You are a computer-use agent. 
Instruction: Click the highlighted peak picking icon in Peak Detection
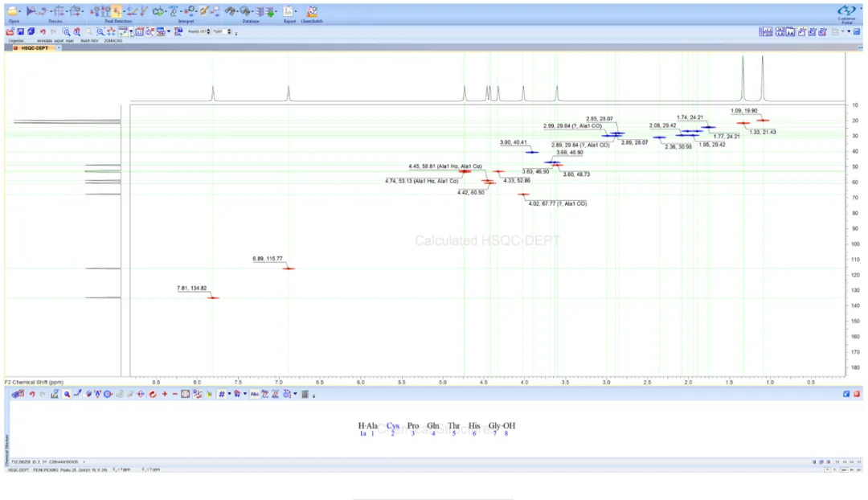coord(117,11)
